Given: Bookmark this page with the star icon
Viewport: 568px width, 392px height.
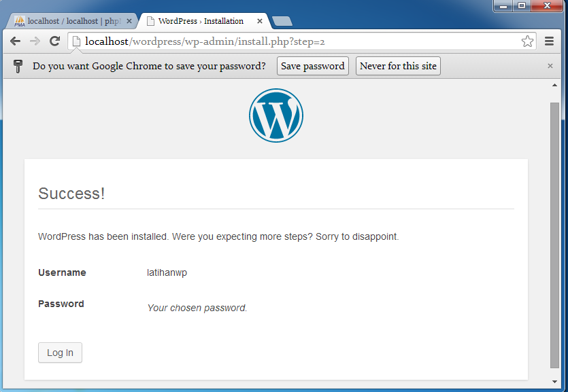Looking at the screenshot, I should pos(527,41).
